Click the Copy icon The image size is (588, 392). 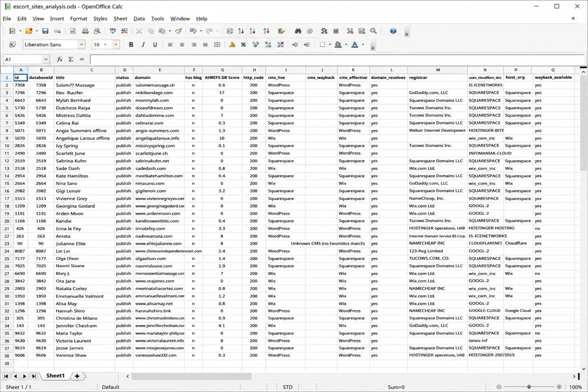[151, 31]
